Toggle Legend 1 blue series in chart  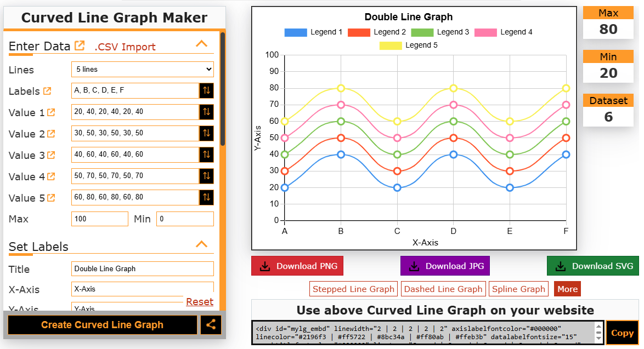point(313,32)
